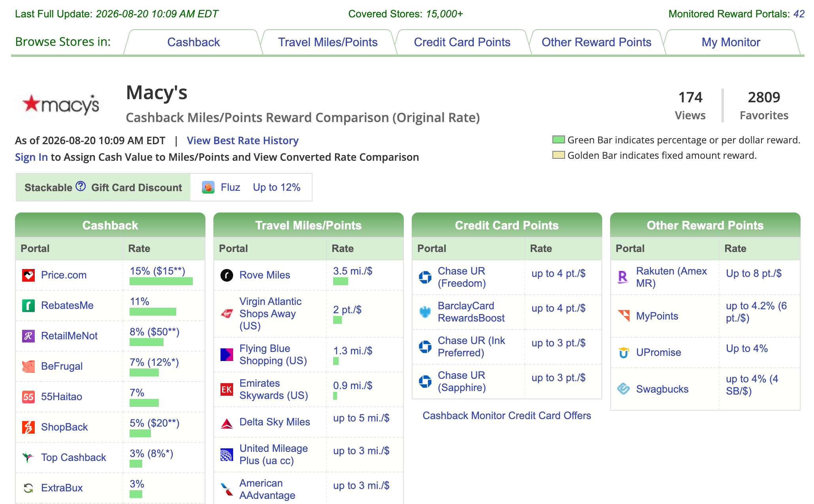Click the BeFrugal pig logo icon
The image size is (814, 504).
point(28,367)
